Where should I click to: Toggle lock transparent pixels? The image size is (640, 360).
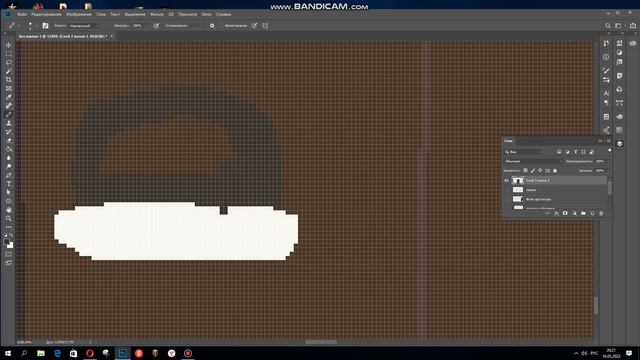(x=525, y=171)
